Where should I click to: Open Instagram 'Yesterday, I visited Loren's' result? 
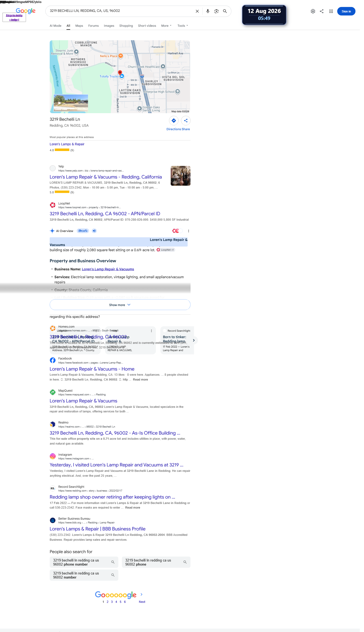[117, 465]
